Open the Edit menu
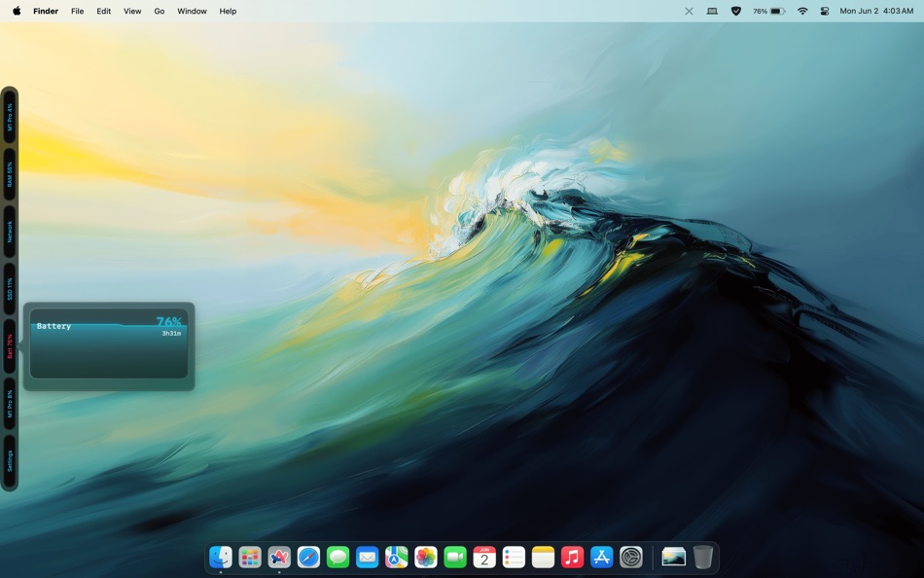This screenshot has width=924, height=578. (104, 11)
